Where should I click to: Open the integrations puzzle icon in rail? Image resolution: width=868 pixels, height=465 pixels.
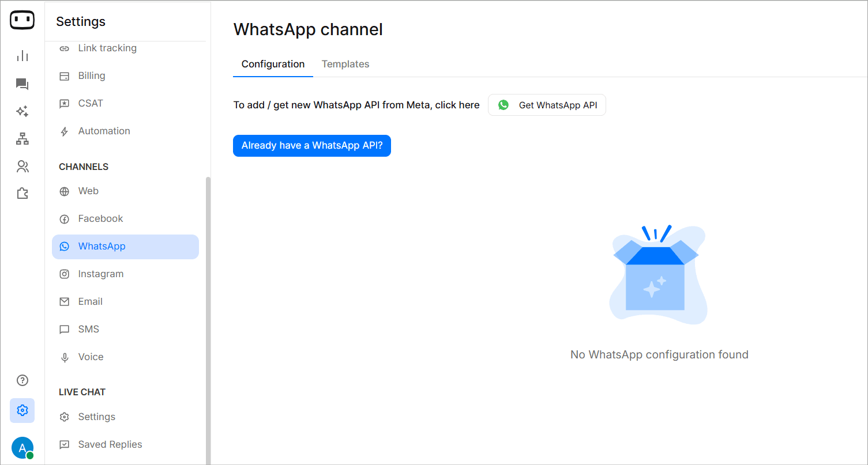pyautogui.click(x=22, y=194)
